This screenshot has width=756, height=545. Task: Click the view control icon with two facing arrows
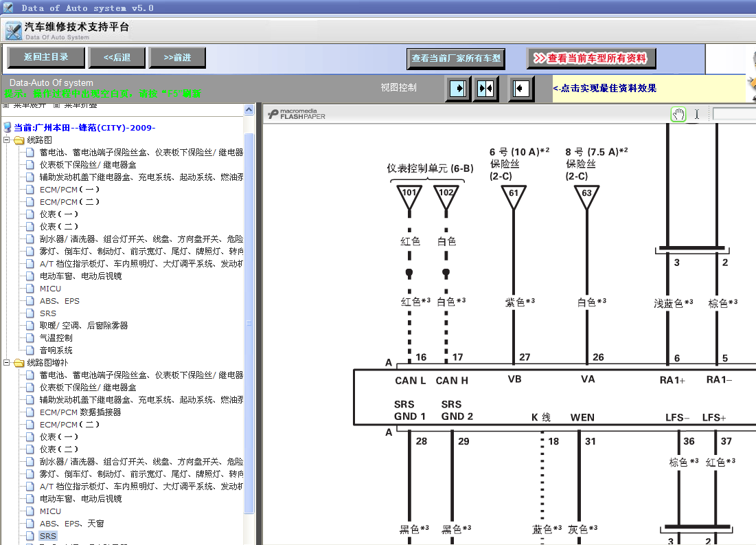click(485, 89)
